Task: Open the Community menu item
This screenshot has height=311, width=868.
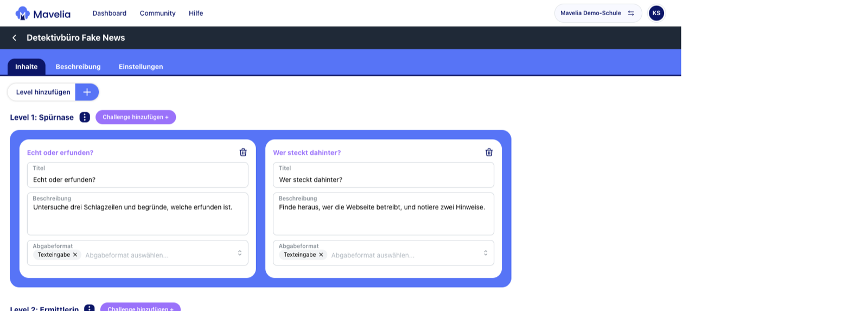Action: [x=158, y=13]
